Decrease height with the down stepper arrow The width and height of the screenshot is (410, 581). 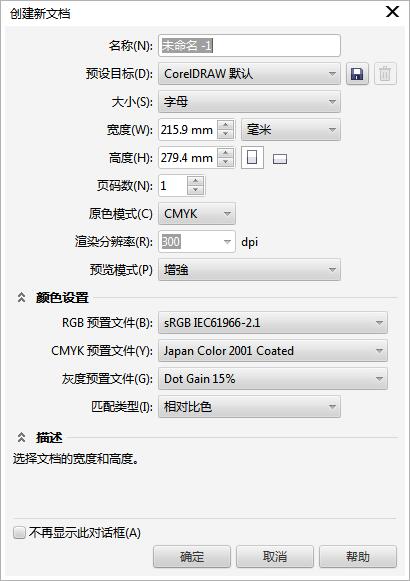pos(226,162)
